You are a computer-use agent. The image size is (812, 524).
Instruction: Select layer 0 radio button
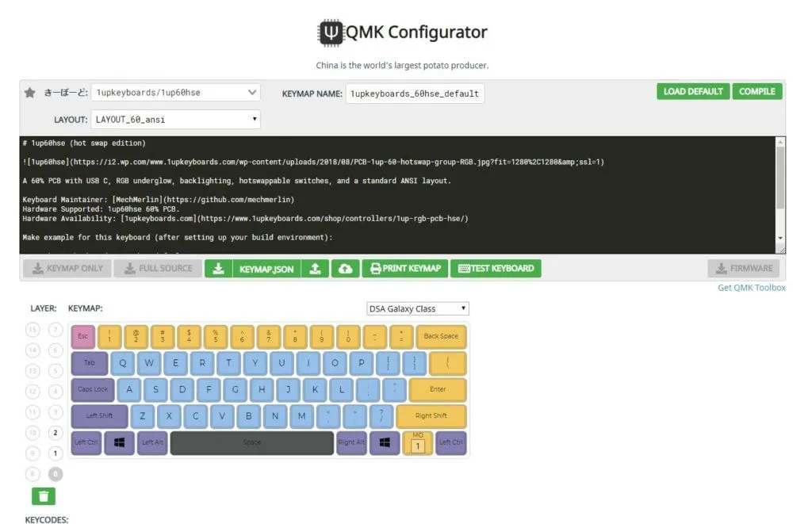[55, 474]
